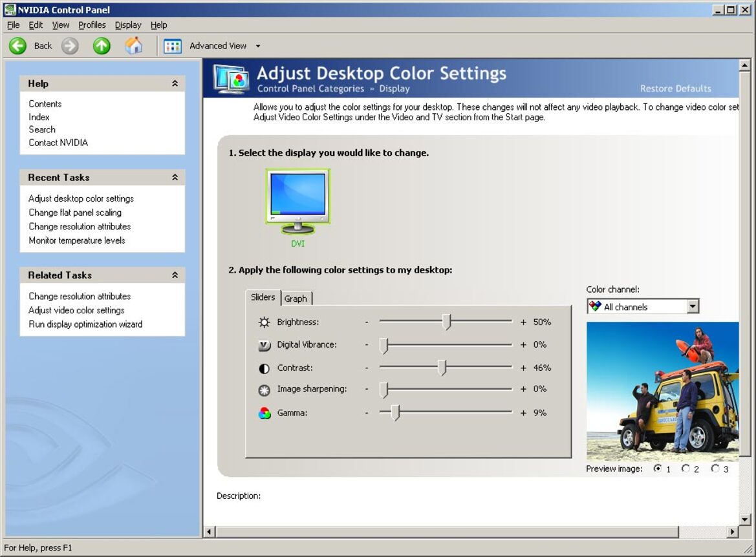Open Change flat panel scaling task
Screen dimensions: 756x557
75,213
